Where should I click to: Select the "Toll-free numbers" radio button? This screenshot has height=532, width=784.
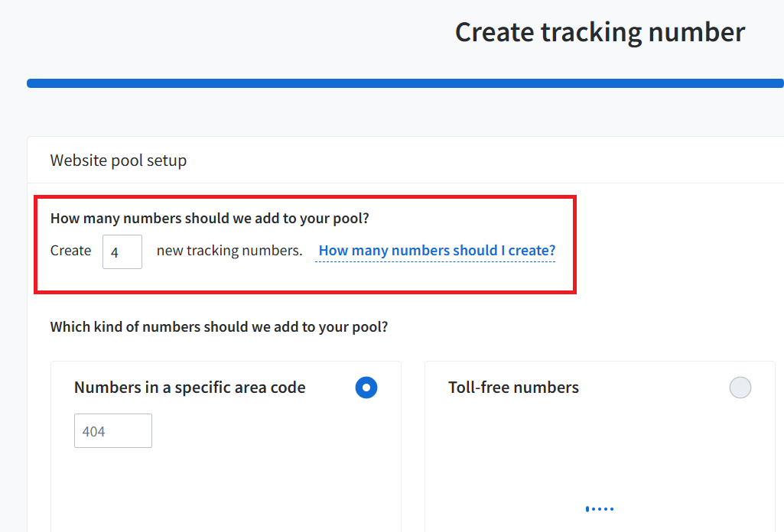tap(740, 388)
